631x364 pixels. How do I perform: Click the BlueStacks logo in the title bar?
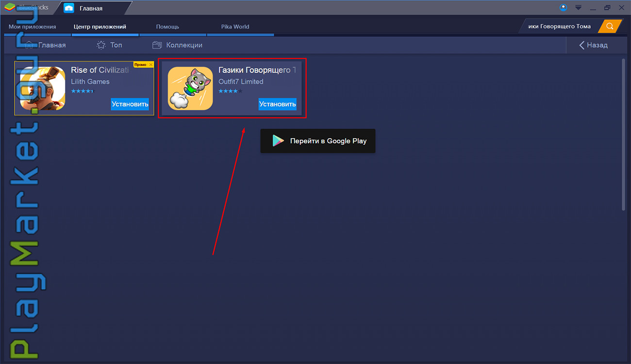click(x=10, y=8)
